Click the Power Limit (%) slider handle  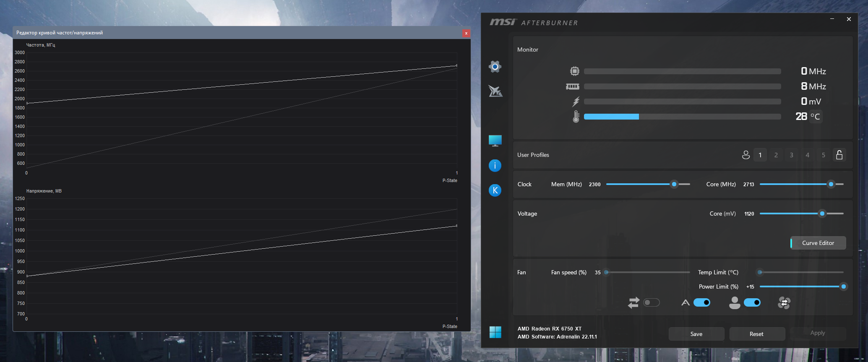pyautogui.click(x=843, y=286)
